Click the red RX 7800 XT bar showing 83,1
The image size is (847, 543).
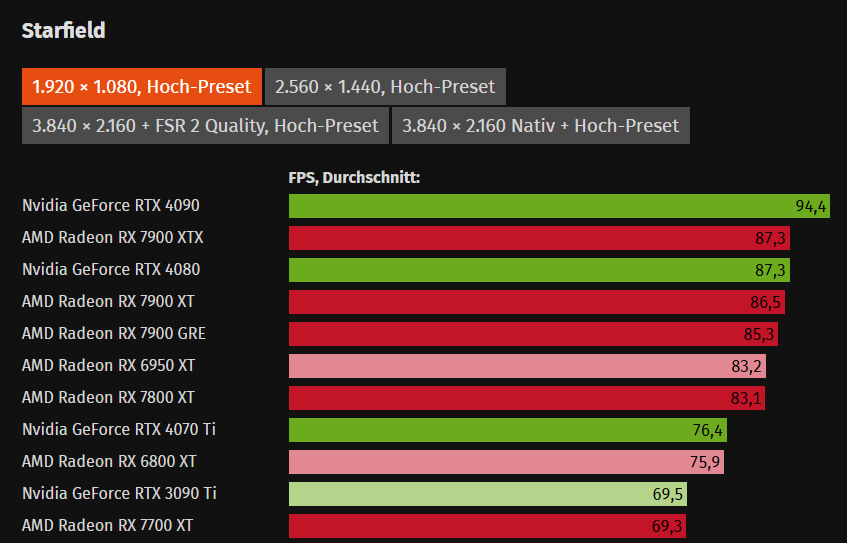(527, 398)
